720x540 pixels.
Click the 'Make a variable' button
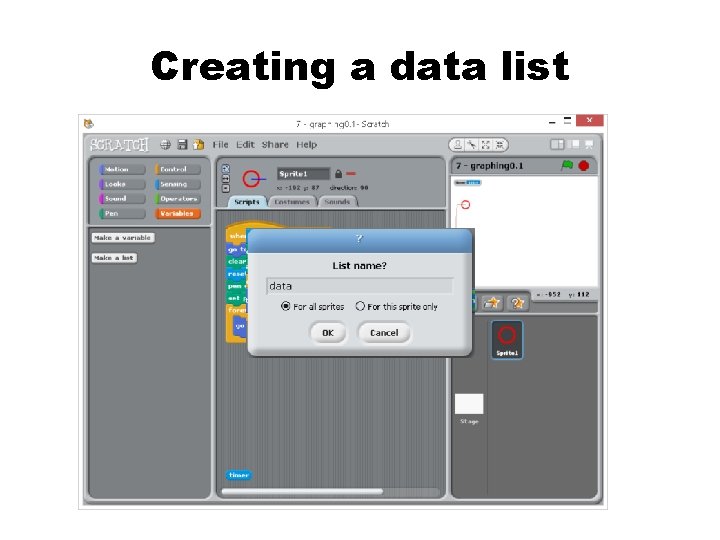tap(123, 238)
